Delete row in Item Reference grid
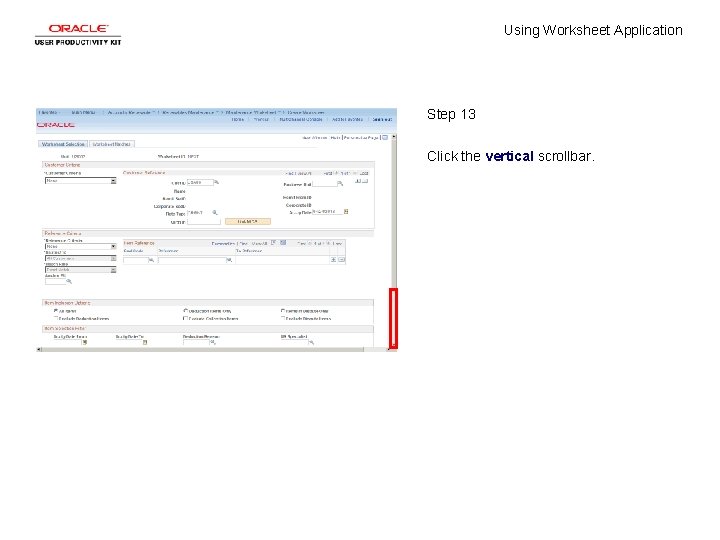 pos(342,260)
